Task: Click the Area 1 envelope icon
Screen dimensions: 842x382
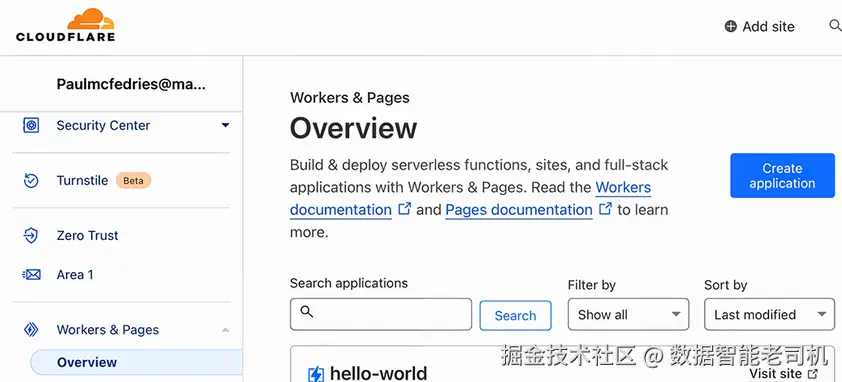Action: tap(31, 275)
